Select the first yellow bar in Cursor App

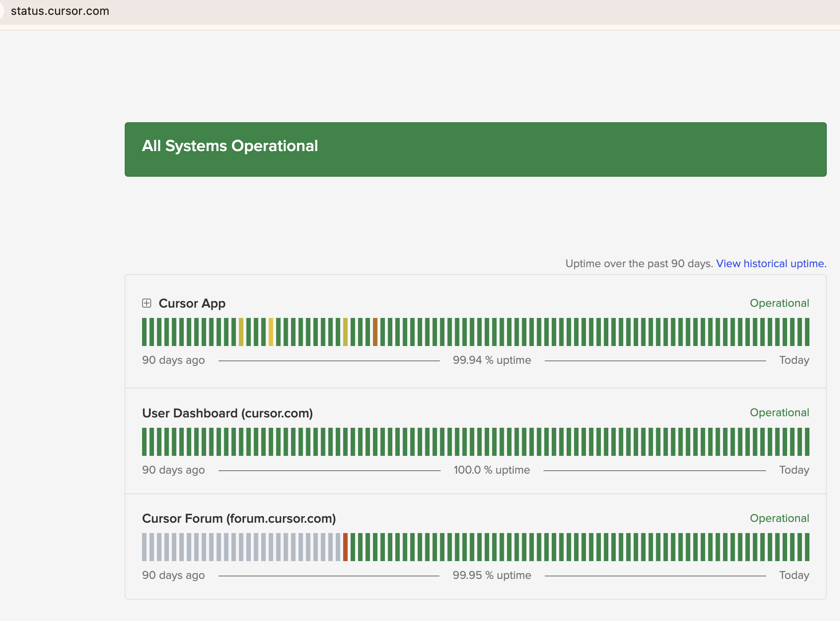(241, 332)
